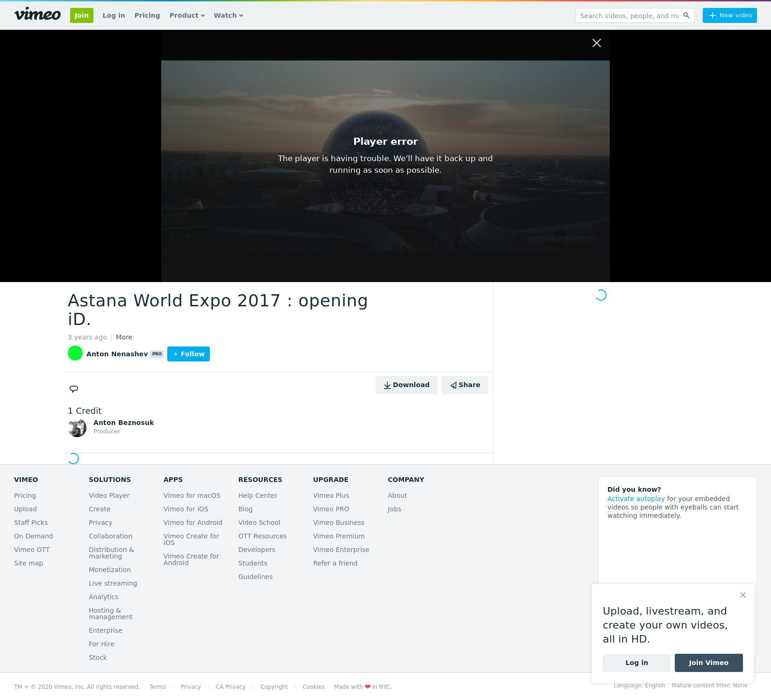Screen dimensions: 771x700
Task: Open the comments speech bubble icon
Action: (x=74, y=389)
